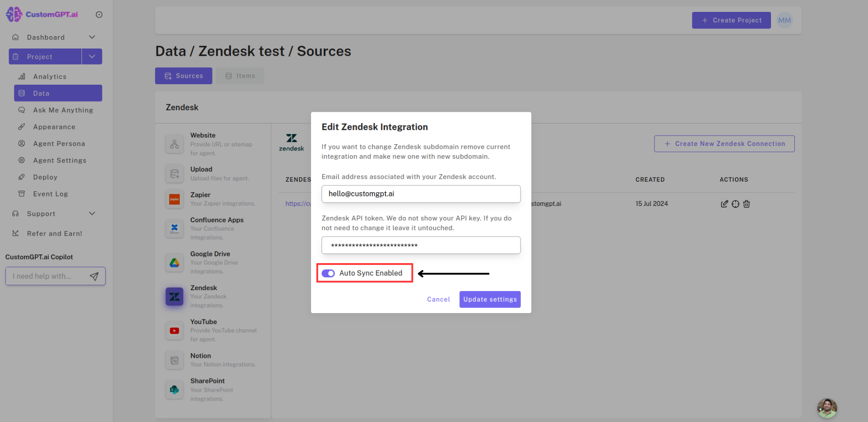Click the sidebar collapse circle icon
The height and width of the screenshot is (422, 868).
click(x=99, y=15)
